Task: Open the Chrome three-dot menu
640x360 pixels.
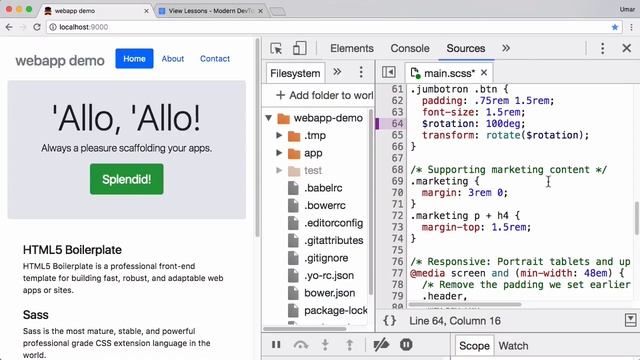Action: coord(631,27)
